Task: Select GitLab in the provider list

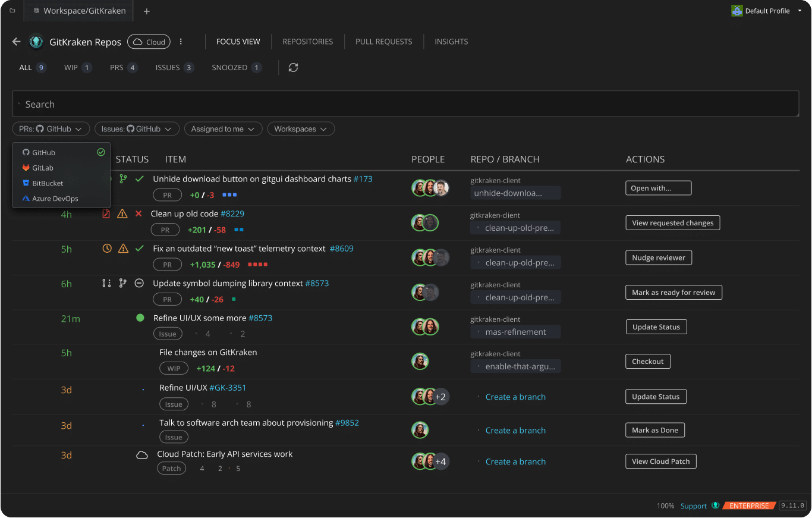Action: [61, 168]
